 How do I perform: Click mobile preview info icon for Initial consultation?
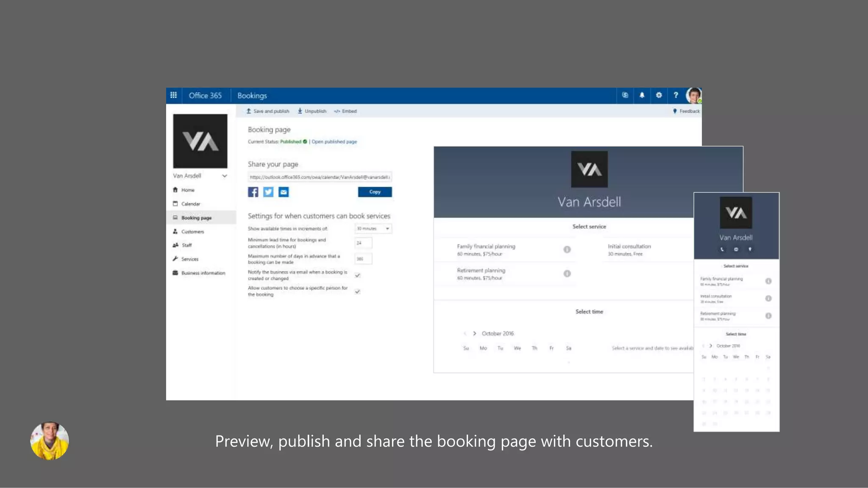768,299
